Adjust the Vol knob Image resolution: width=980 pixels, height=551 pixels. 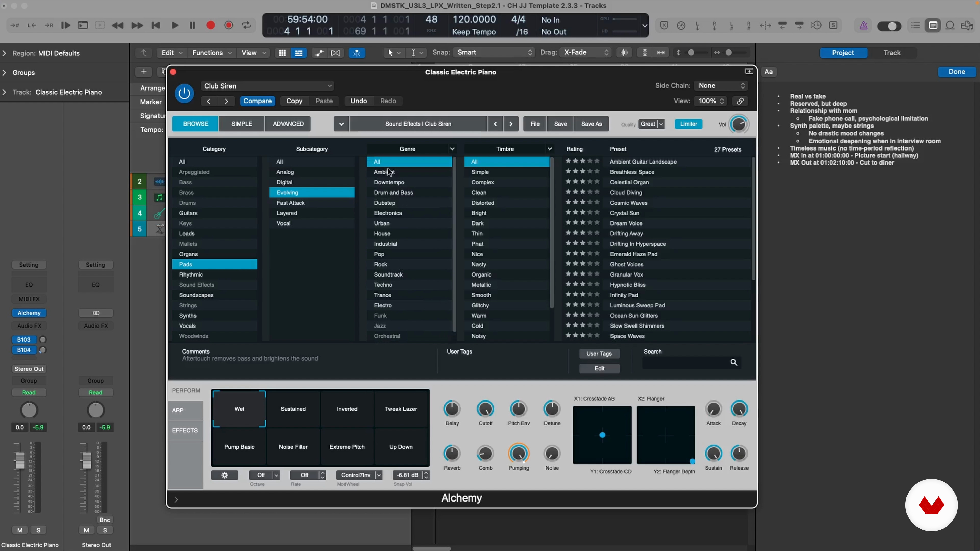click(x=739, y=124)
